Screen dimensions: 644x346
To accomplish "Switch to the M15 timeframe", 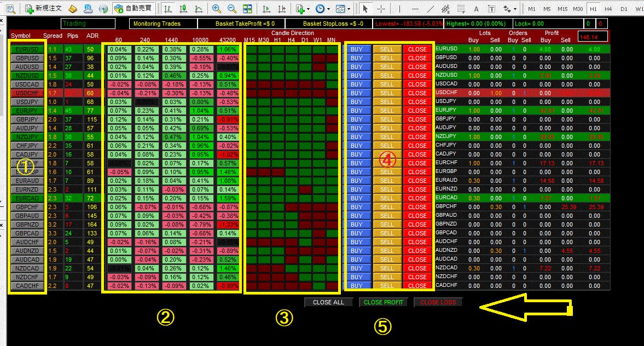I will pyautogui.click(x=562, y=9).
